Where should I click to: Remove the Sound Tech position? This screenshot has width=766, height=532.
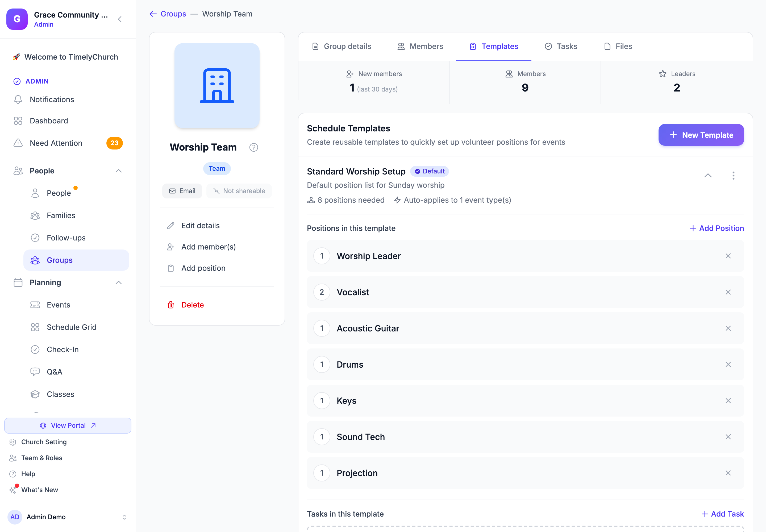(x=728, y=437)
